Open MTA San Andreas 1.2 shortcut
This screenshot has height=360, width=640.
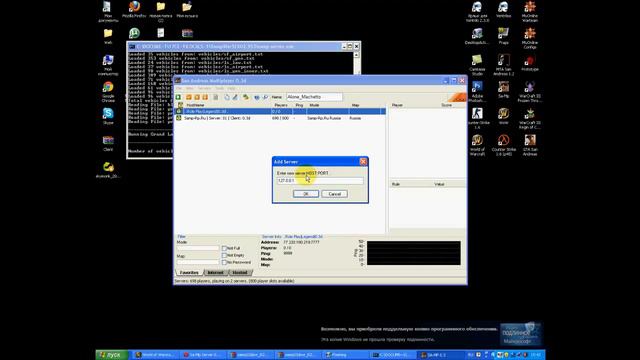(503, 65)
